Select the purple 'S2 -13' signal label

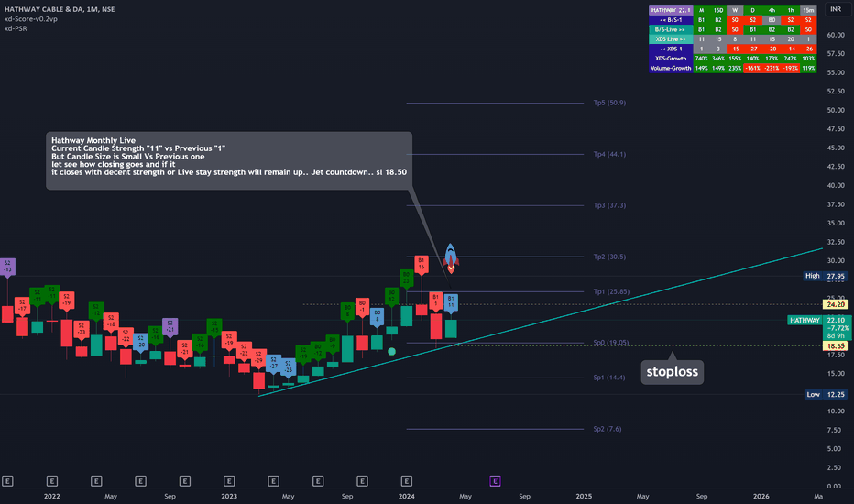point(7,267)
